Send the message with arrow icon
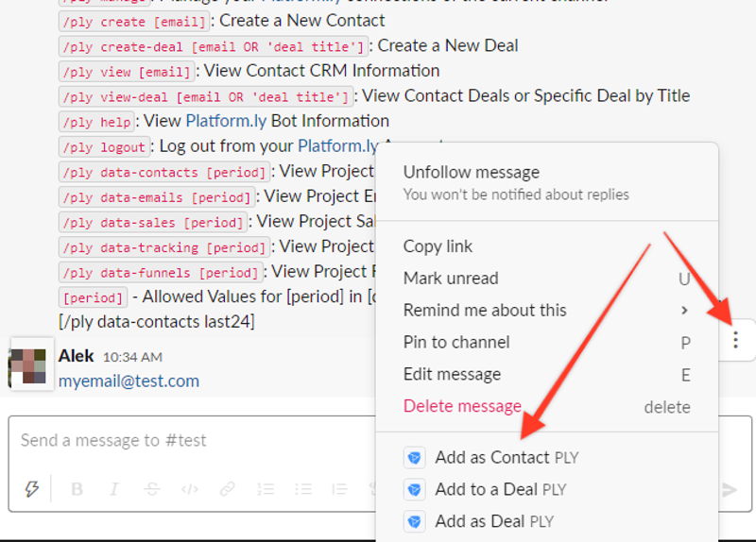 730,489
